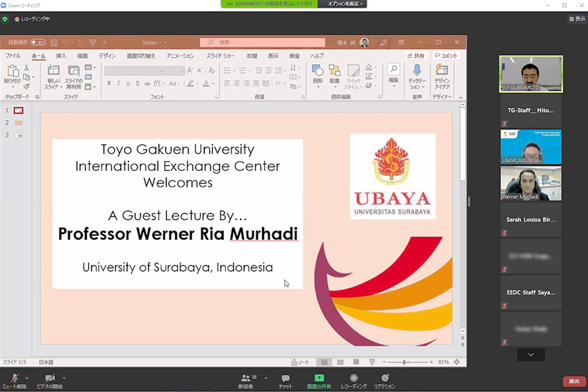Select slide 1 thumbnail in slide panel
This screenshot has height=392, width=588.
tap(18, 110)
